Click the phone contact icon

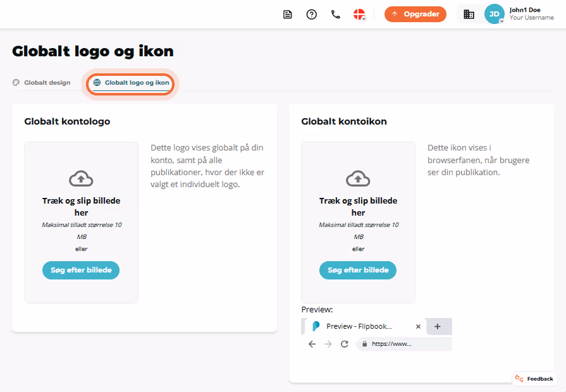point(336,15)
